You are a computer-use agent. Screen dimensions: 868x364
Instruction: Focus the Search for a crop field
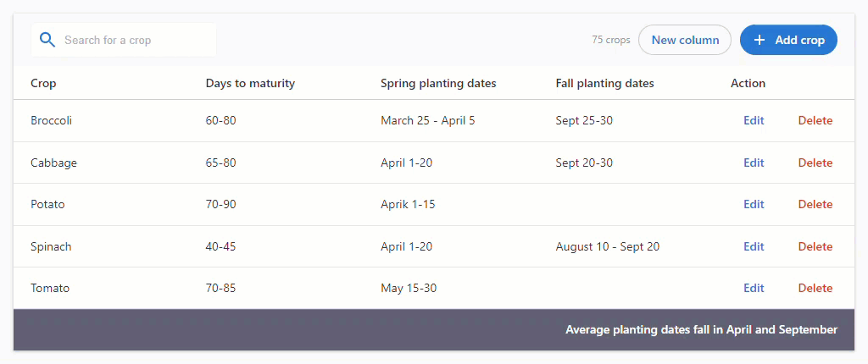124,40
